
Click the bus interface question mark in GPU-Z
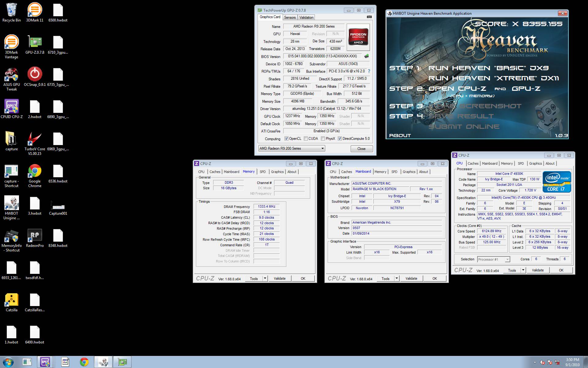[369, 71]
